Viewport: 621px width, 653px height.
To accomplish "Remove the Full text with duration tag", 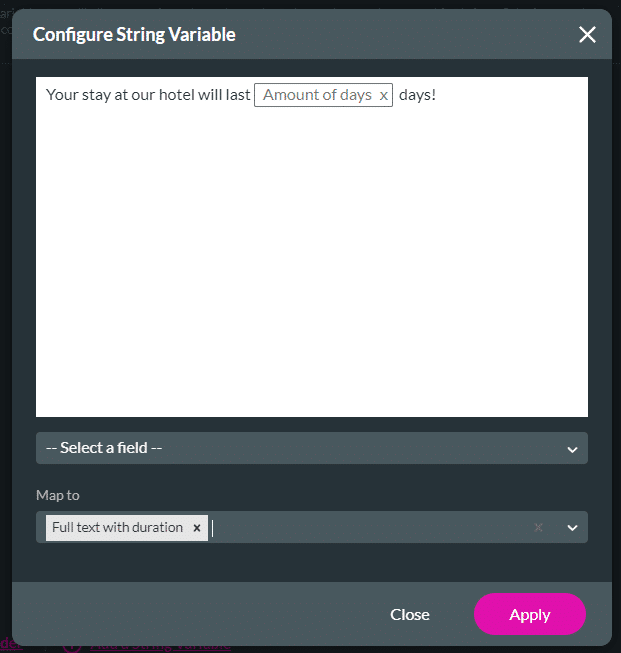I will [x=197, y=528].
